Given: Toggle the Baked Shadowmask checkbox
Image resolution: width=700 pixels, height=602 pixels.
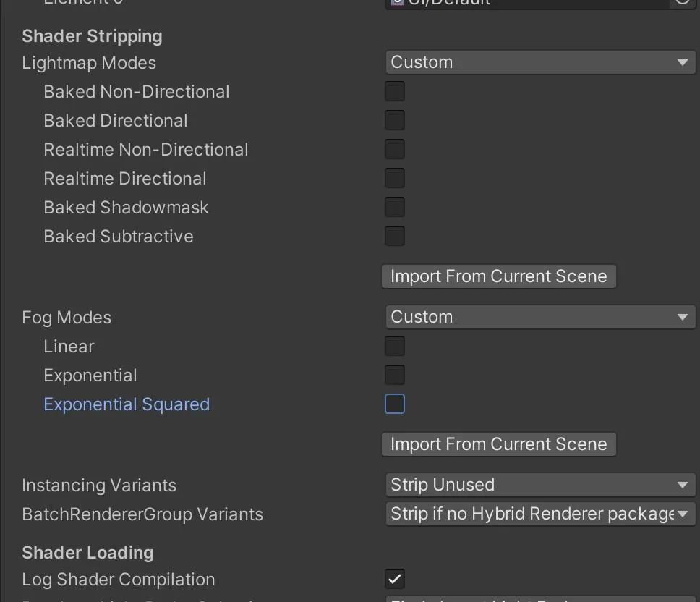Looking at the screenshot, I should pos(395,208).
